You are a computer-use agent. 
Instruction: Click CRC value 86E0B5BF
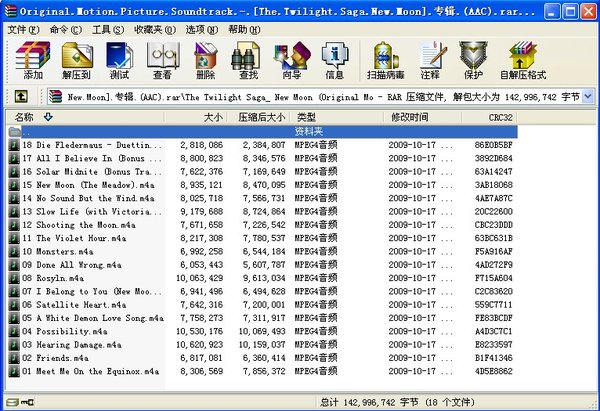point(494,145)
